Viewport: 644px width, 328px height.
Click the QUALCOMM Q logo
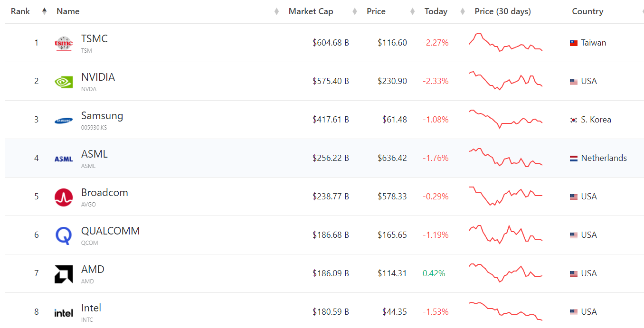[63, 235]
